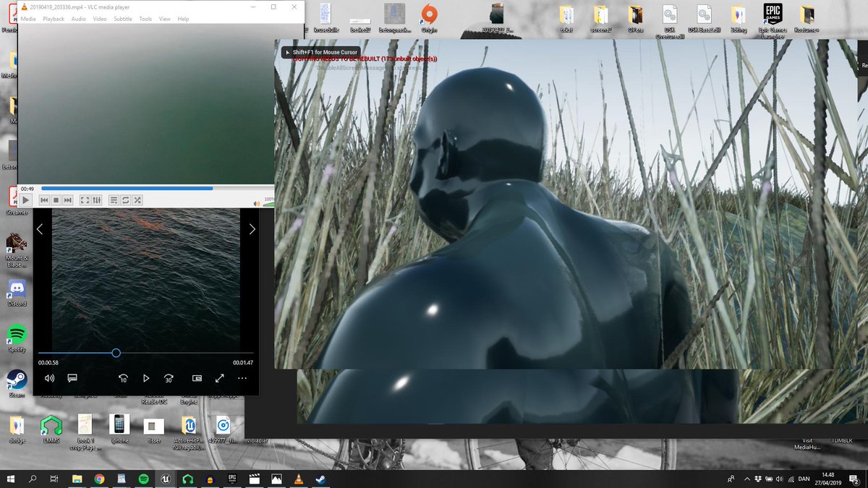868x488 pixels.
Task: Open the LMMS desktop shortcut
Action: tap(51, 428)
